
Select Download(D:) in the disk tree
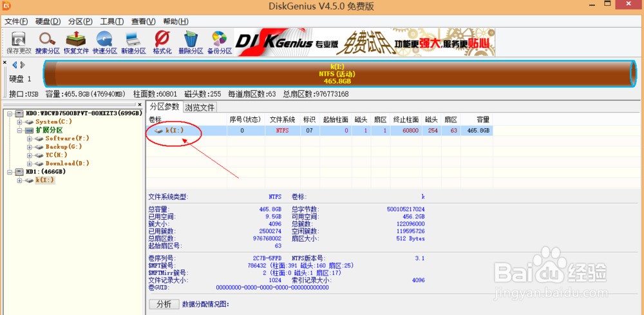pyautogui.click(x=68, y=163)
